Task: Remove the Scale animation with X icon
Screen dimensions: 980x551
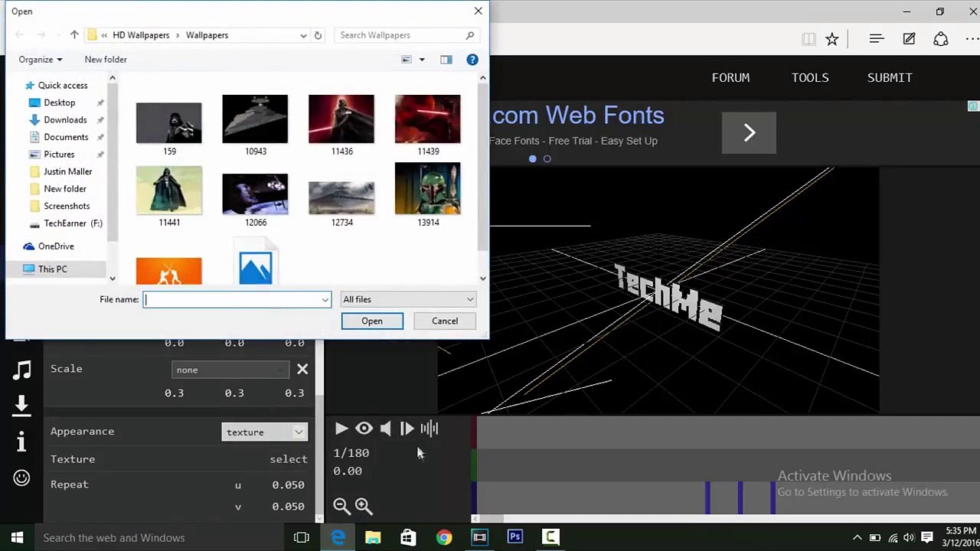Action: (x=302, y=370)
